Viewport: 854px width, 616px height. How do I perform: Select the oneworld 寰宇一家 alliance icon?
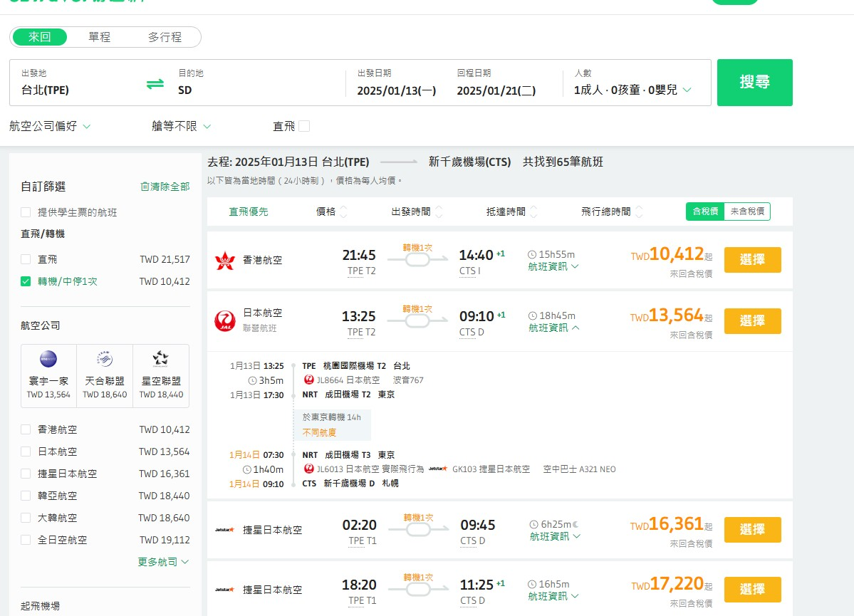[x=48, y=359]
